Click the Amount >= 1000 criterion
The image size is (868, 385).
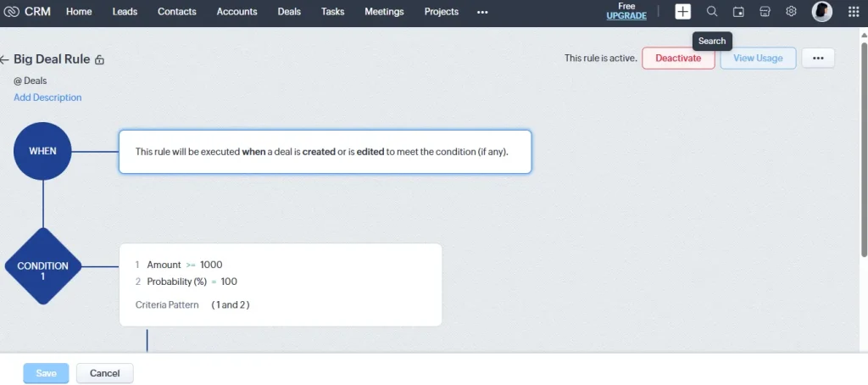(x=179, y=265)
